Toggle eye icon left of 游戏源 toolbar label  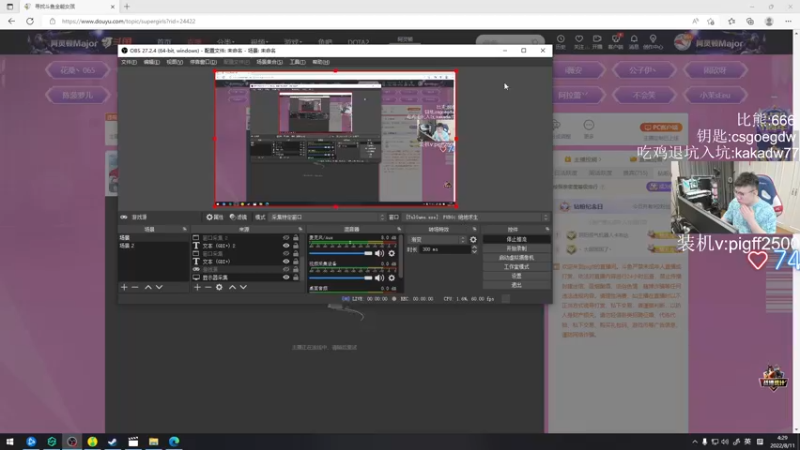pos(124,217)
